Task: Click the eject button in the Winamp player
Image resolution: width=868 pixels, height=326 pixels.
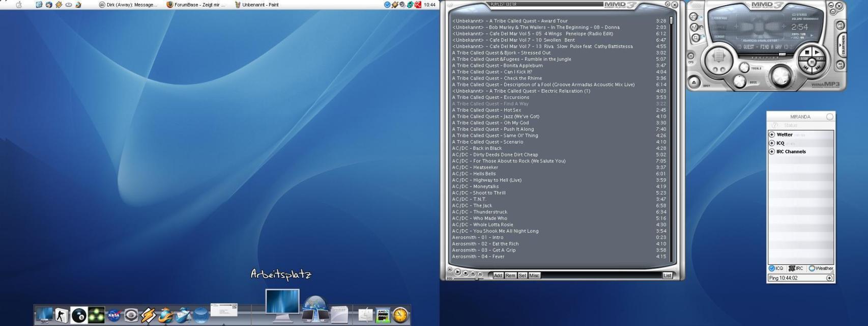Action: click(693, 82)
